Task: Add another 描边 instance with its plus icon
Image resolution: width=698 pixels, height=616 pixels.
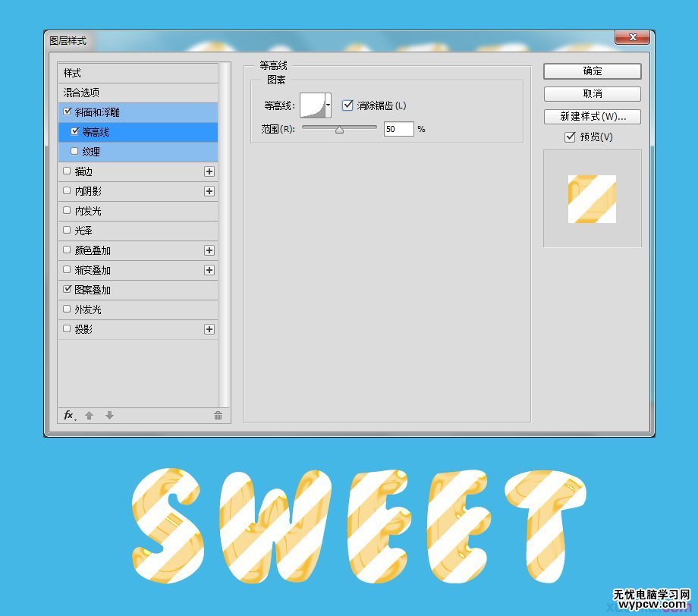Action: pos(209,171)
